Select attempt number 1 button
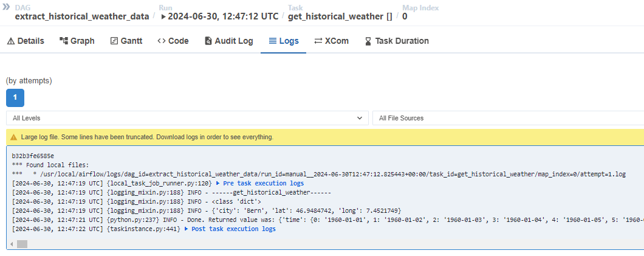 (15, 98)
